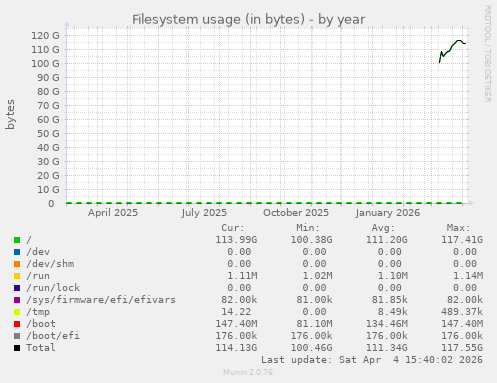Click the 'Cur:' column header
Image resolution: width=497 pixels, height=383 pixels.
tap(233, 228)
